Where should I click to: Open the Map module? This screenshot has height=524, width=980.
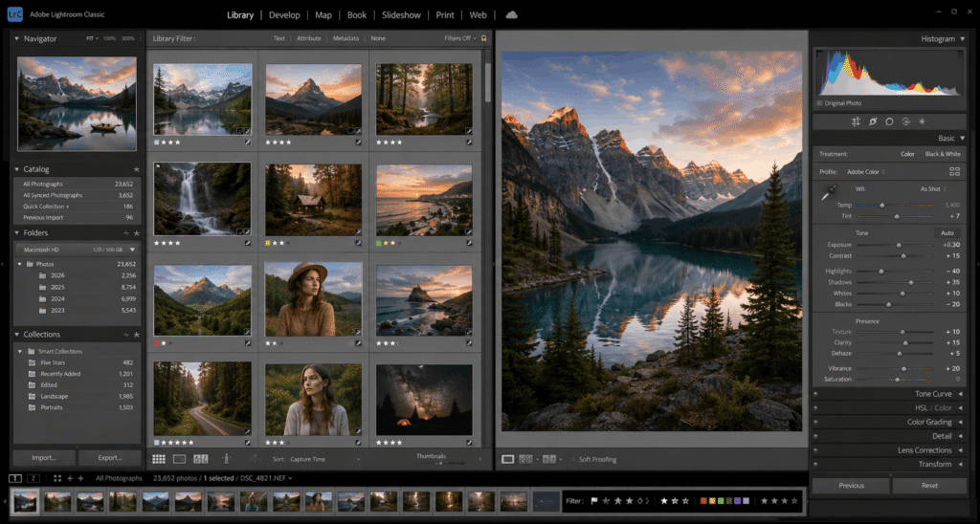click(323, 15)
